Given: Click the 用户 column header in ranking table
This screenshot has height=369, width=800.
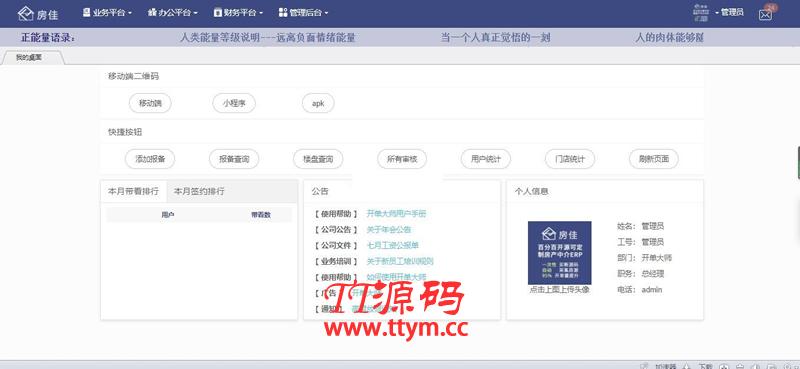Looking at the screenshot, I should click(x=167, y=215).
